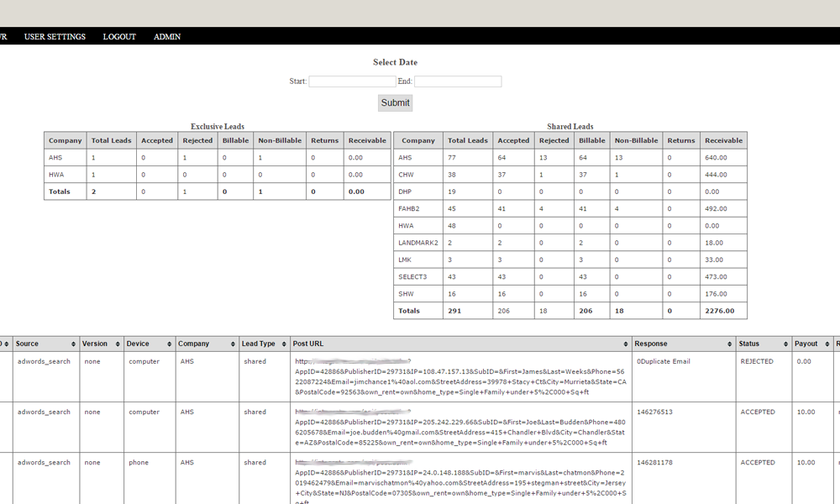Click the Total Leads header in Exclusive Leads
Viewport: 840px width, 504px height.
pos(111,140)
